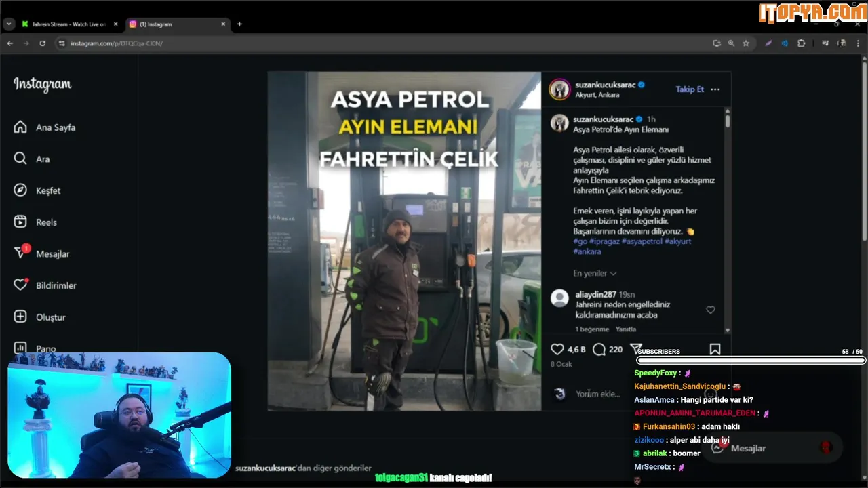The image size is (868, 488).
Task: Click the streamer webcam overlay
Action: pyautogui.click(x=119, y=415)
